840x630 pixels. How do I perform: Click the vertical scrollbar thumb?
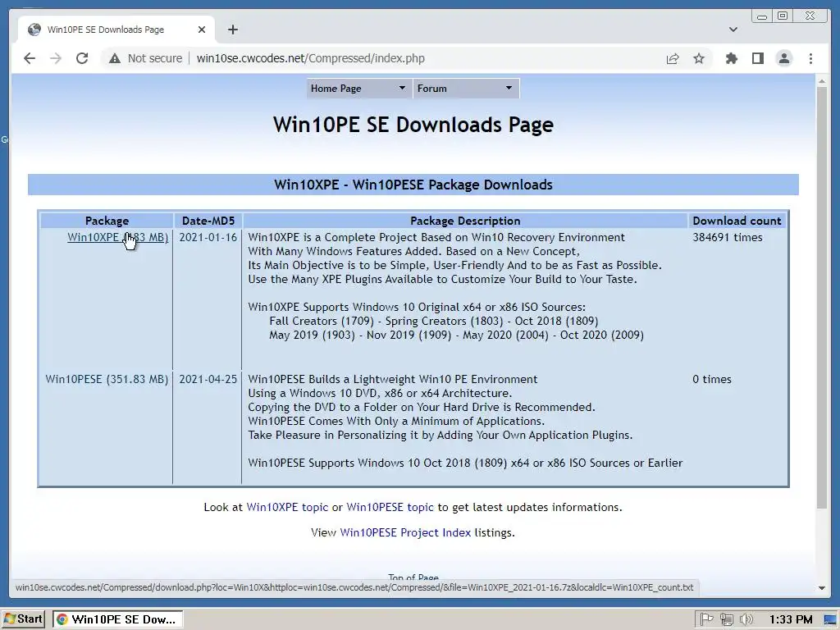822,298
